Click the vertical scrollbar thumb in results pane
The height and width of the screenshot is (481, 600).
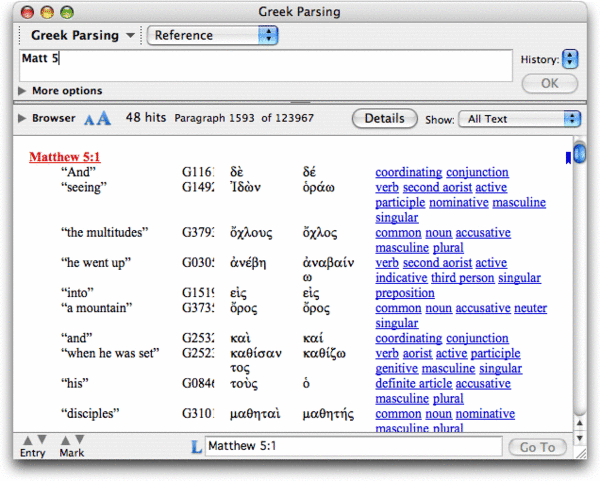tap(579, 155)
